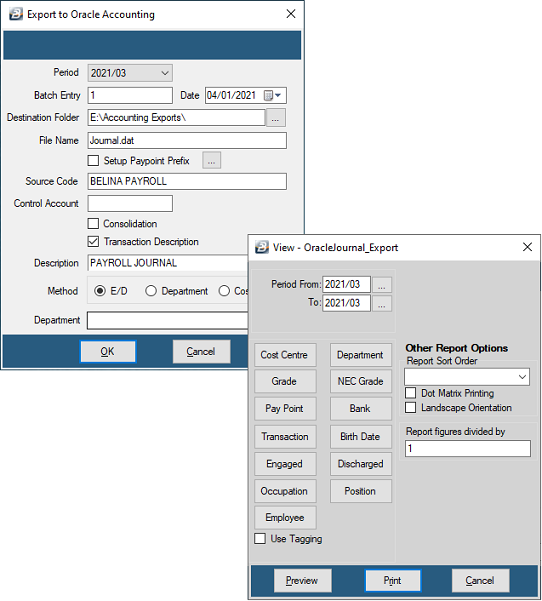This screenshot has height=601, width=542.
Task: Click the Department selection button in View dialog
Action: [361, 355]
